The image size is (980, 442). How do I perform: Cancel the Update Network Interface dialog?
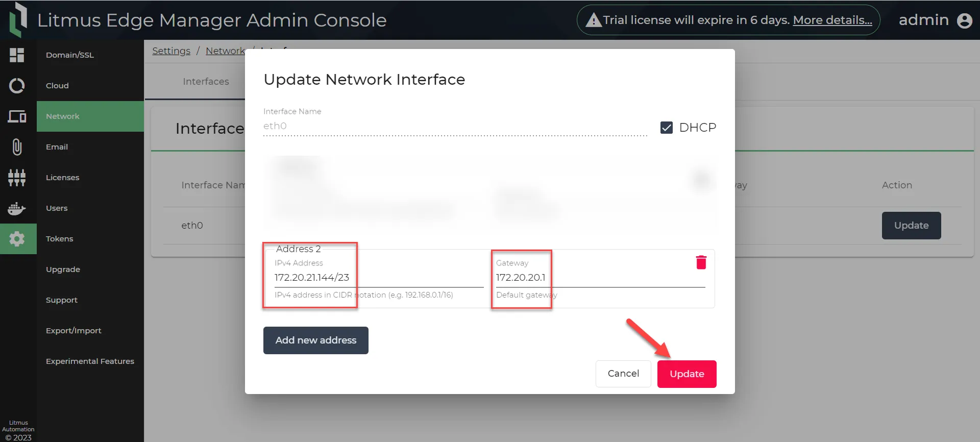click(x=623, y=374)
